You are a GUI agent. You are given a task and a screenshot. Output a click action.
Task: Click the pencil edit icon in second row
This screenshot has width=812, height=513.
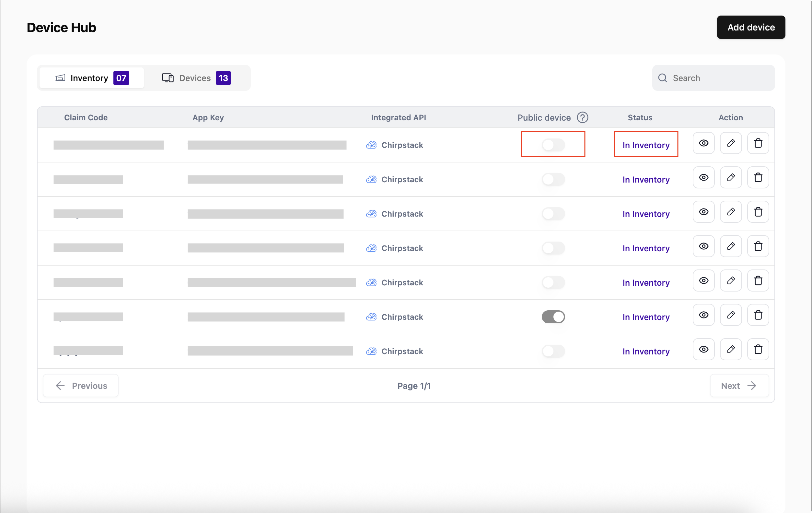[x=731, y=177]
